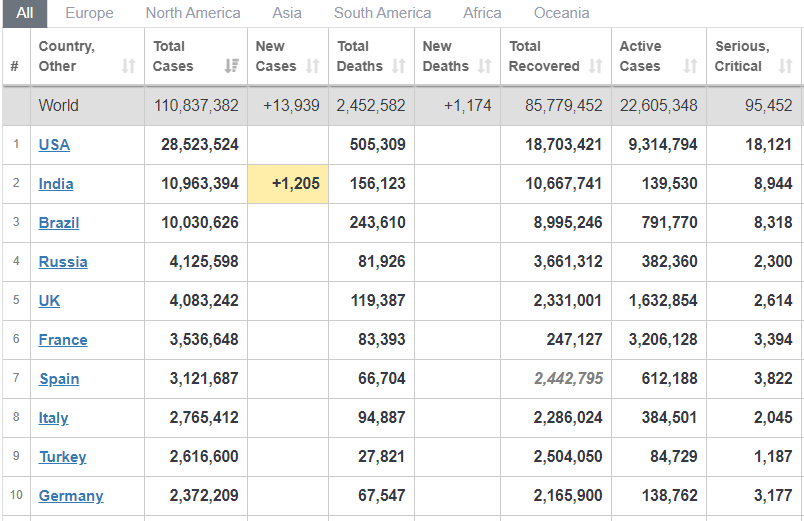Click sort icon in Country, Other header

(x=128, y=67)
